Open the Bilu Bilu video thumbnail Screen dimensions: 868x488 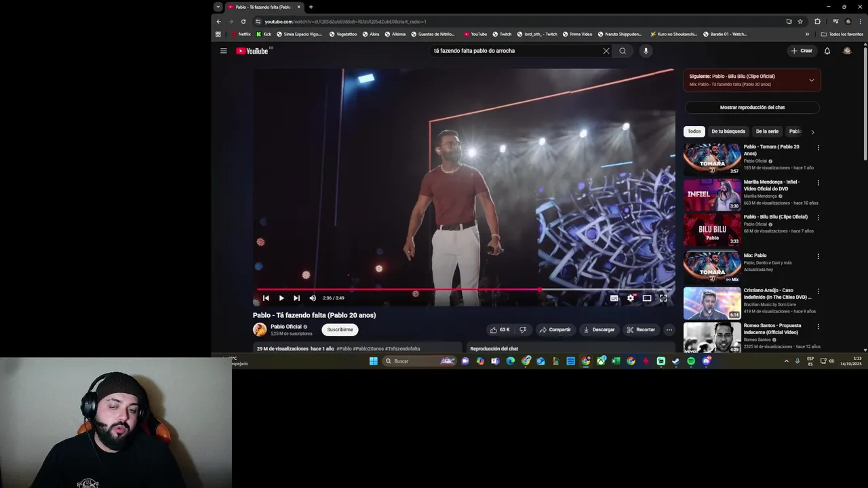[x=712, y=229]
